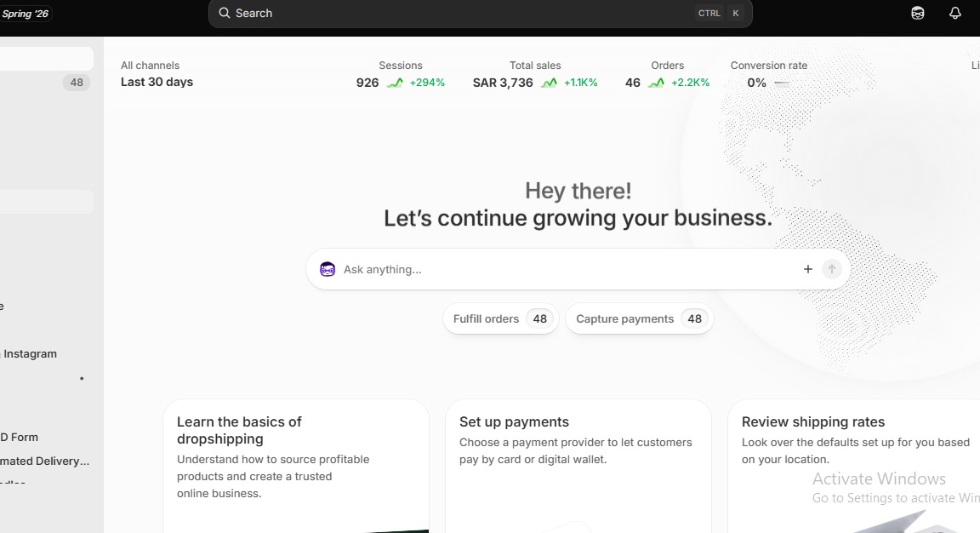Open the notifications bell
The height and width of the screenshot is (533, 980).
pos(955,13)
